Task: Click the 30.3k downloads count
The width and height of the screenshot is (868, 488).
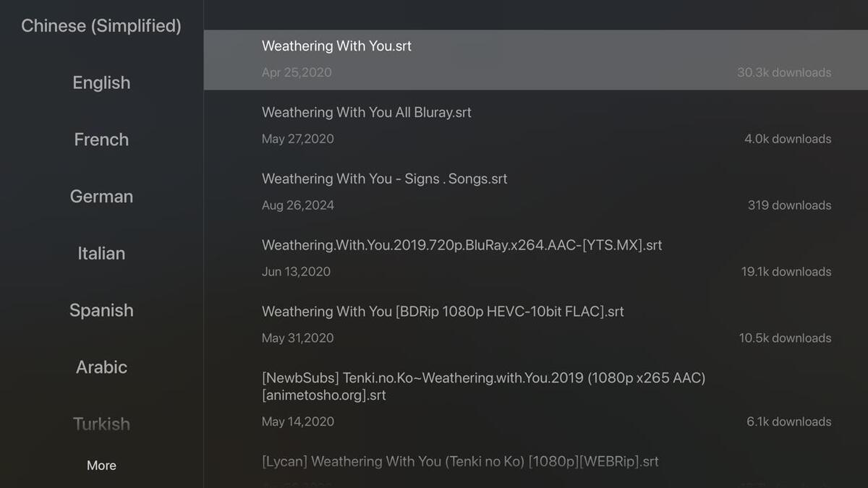Action: pyautogui.click(x=783, y=72)
